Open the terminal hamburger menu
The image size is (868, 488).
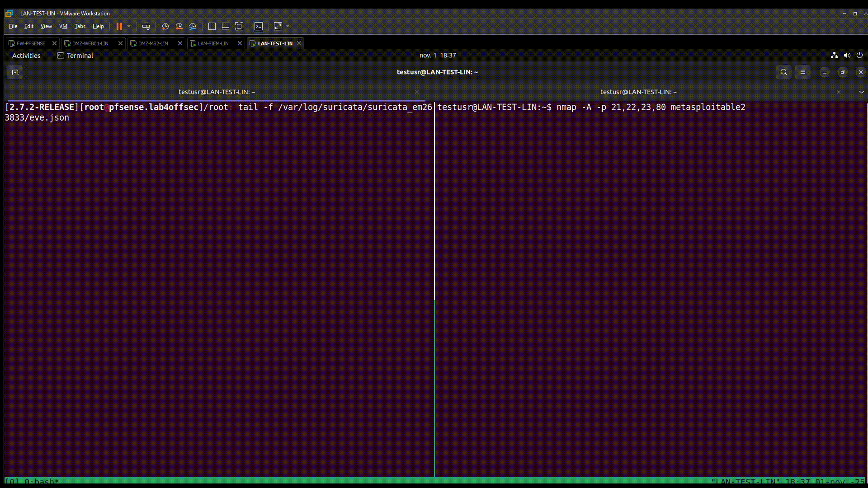tap(803, 72)
